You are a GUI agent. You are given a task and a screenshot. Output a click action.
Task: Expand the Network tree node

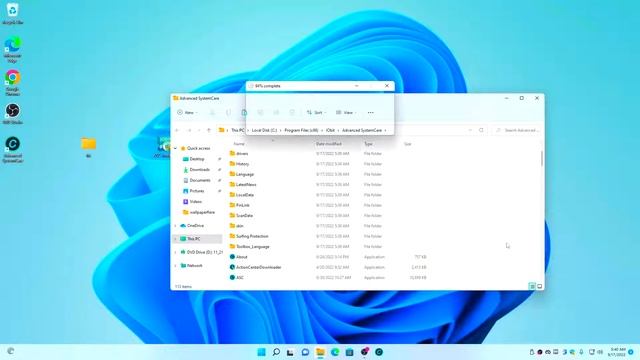pyautogui.click(x=176, y=266)
